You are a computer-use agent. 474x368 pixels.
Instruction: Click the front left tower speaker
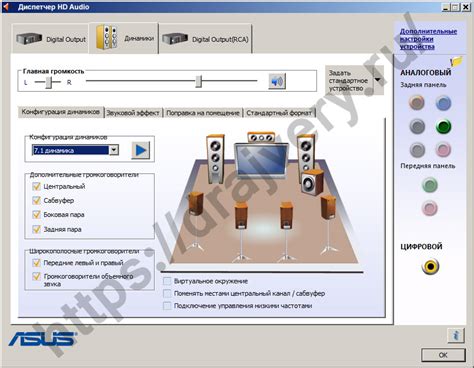pyautogui.click(x=215, y=158)
